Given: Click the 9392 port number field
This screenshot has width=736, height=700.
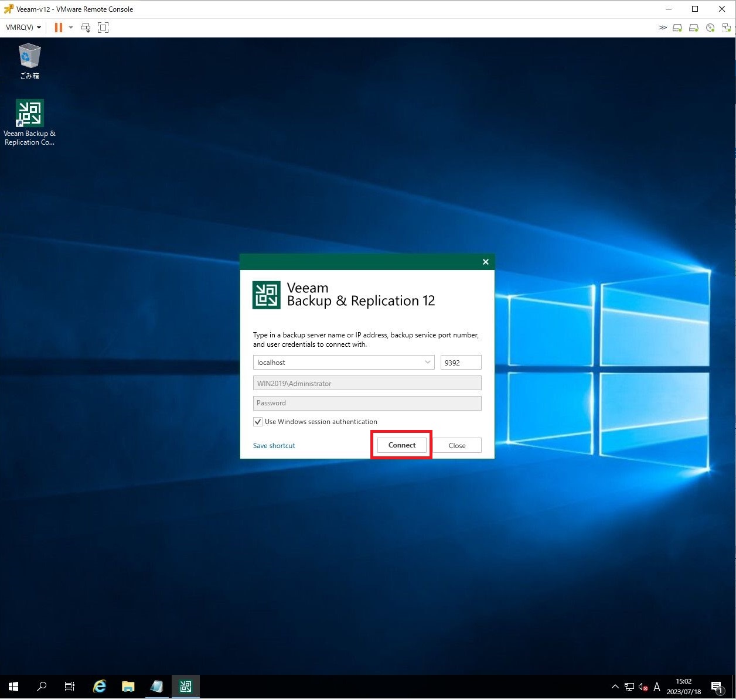Looking at the screenshot, I should [461, 363].
